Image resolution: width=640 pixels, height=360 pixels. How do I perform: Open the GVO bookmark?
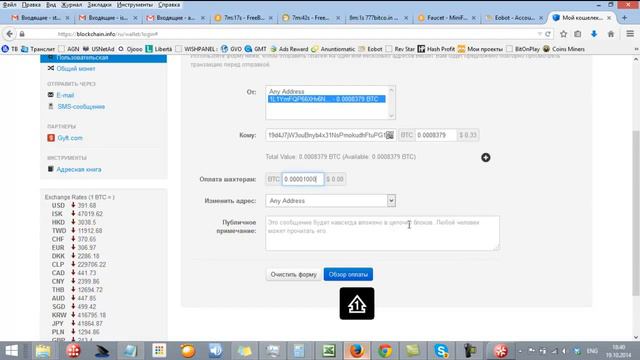click(231, 49)
